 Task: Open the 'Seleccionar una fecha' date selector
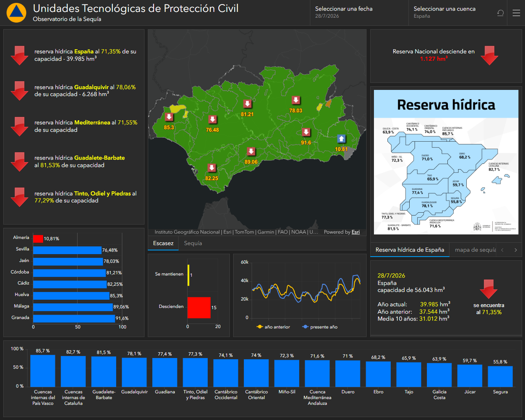coord(359,13)
